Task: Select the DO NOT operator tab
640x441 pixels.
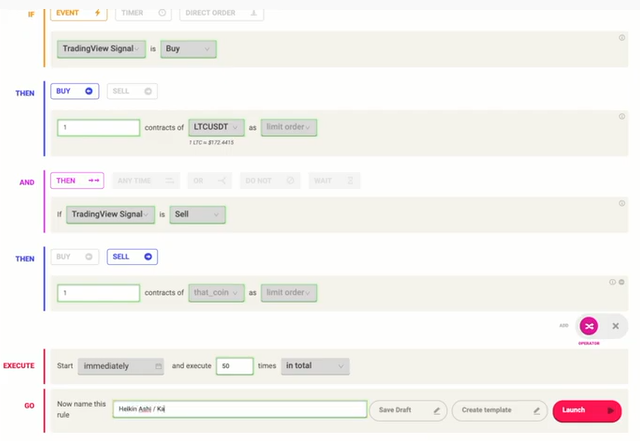Action: 270,180
